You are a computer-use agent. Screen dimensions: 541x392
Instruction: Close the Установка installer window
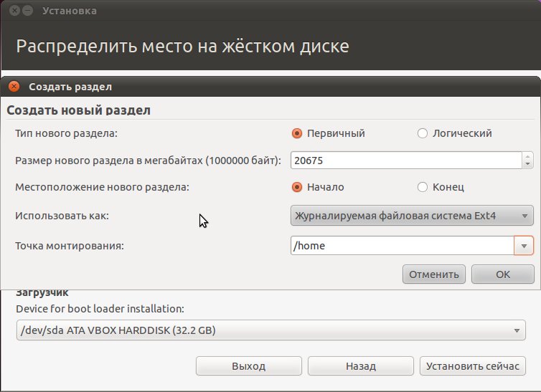click(x=14, y=11)
